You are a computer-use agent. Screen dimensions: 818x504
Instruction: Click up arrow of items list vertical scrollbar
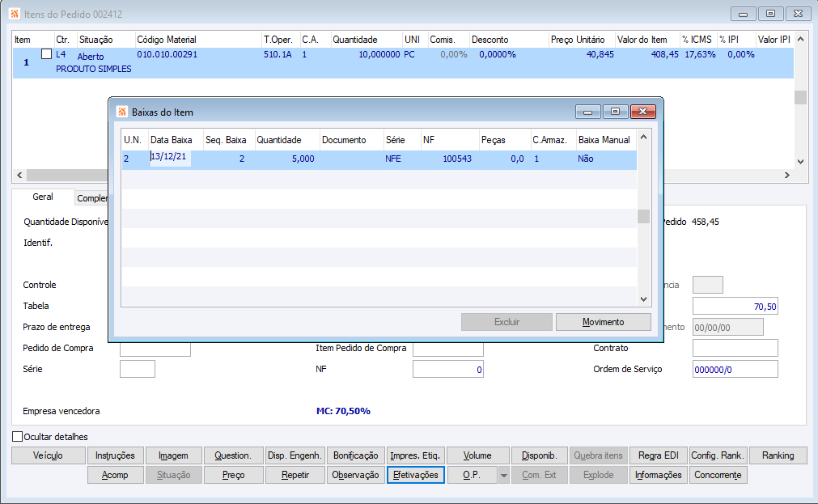pyautogui.click(x=800, y=39)
